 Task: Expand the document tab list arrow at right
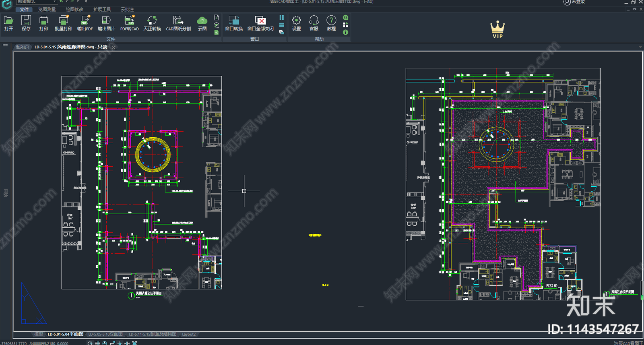(x=640, y=47)
